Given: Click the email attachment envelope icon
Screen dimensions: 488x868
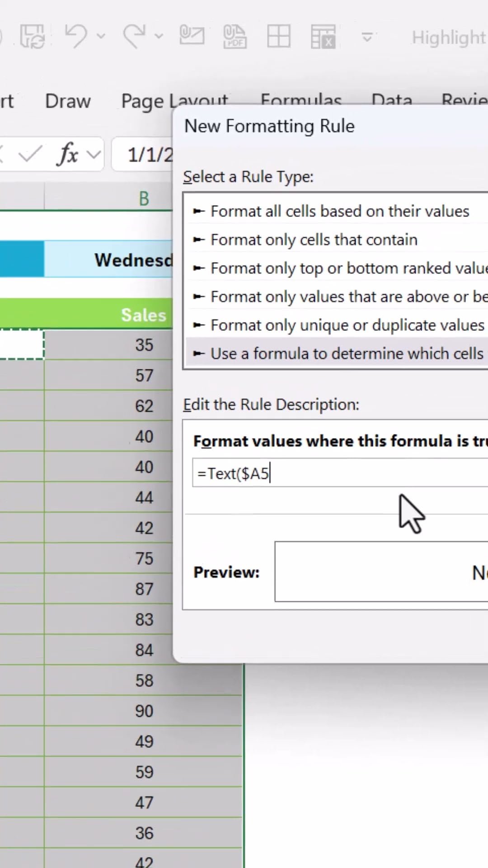Looking at the screenshot, I should [192, 36].
